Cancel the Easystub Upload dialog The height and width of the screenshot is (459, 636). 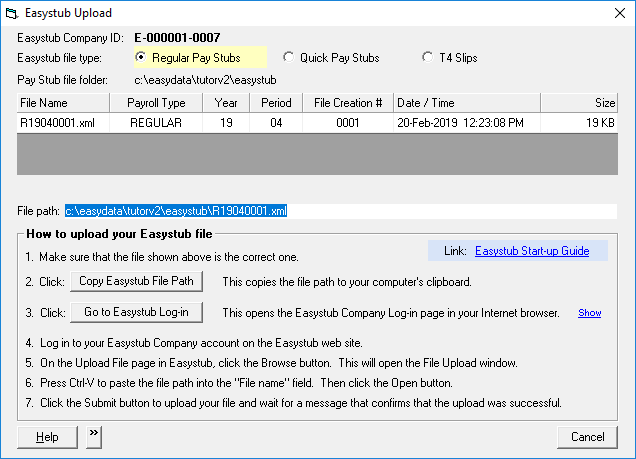(587, 437)
